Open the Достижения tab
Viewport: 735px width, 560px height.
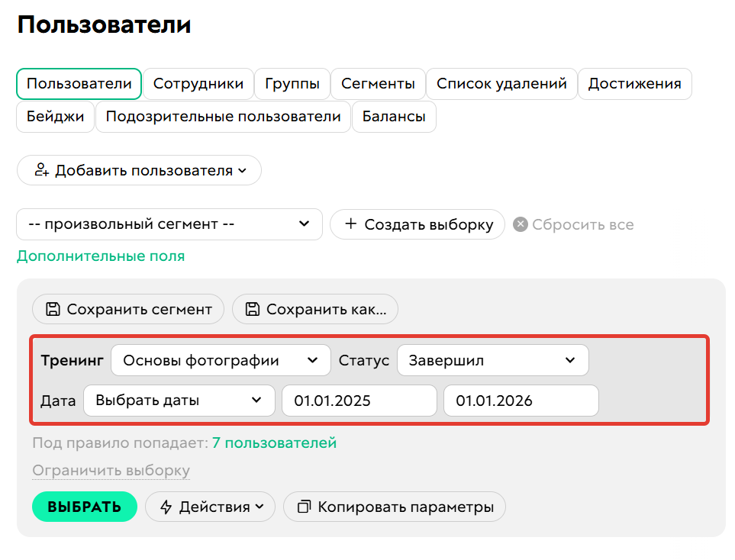635,84
